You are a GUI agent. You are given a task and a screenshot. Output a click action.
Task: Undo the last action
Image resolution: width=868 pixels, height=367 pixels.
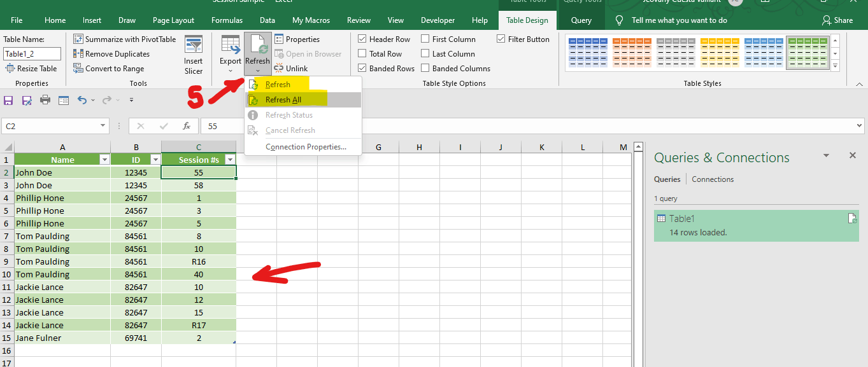click(82, 100)
